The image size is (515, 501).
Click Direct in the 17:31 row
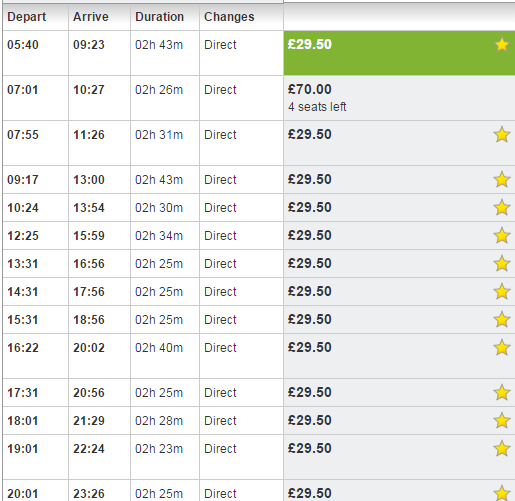point(220,392)
